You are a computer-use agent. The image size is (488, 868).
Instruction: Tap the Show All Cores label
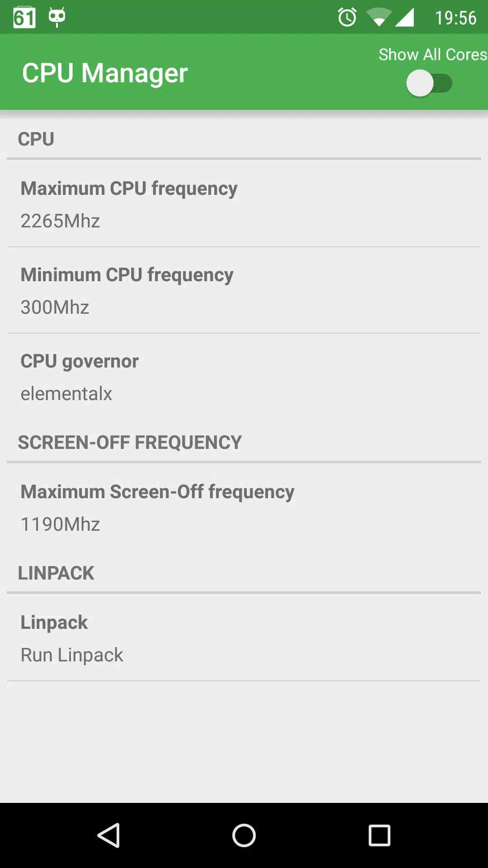pos(433,55)
